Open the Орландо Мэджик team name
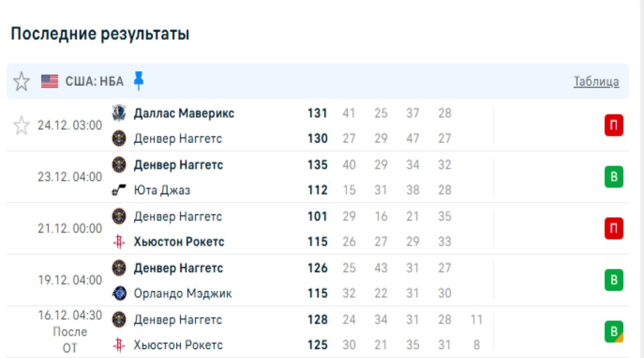 pos(182,293)
